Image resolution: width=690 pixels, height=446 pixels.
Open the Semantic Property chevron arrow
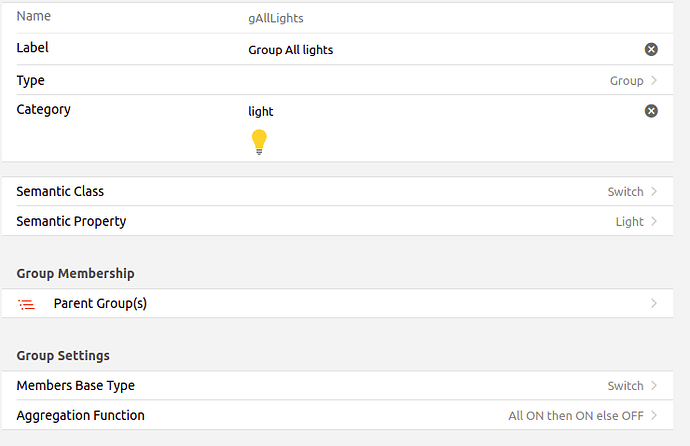click(654, 221)
